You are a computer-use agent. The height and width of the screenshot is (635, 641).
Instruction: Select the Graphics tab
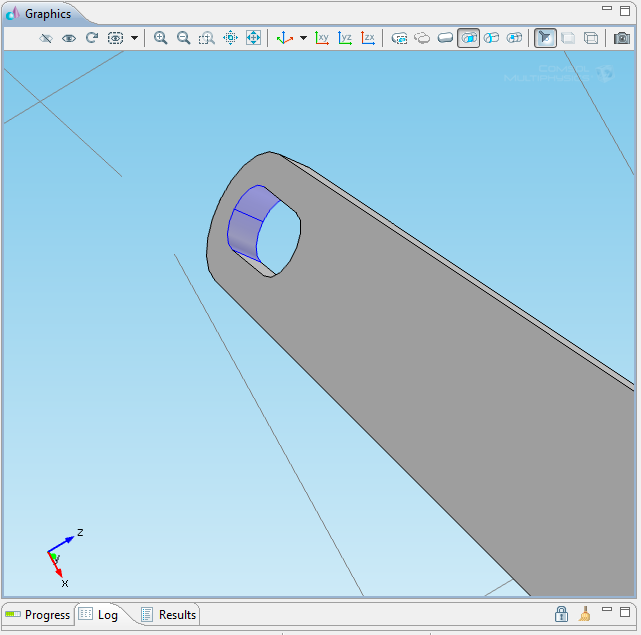click(39, 14)
